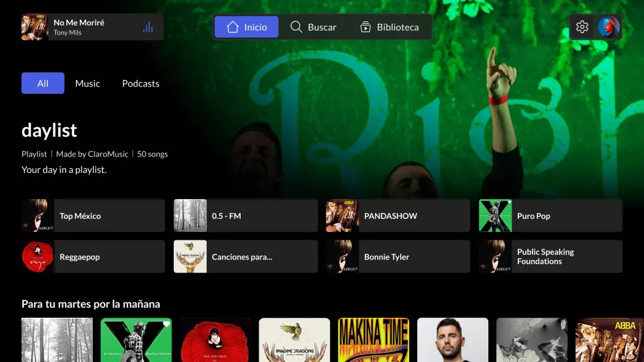
Task: Select the Music filter
Action: [88, 83]
